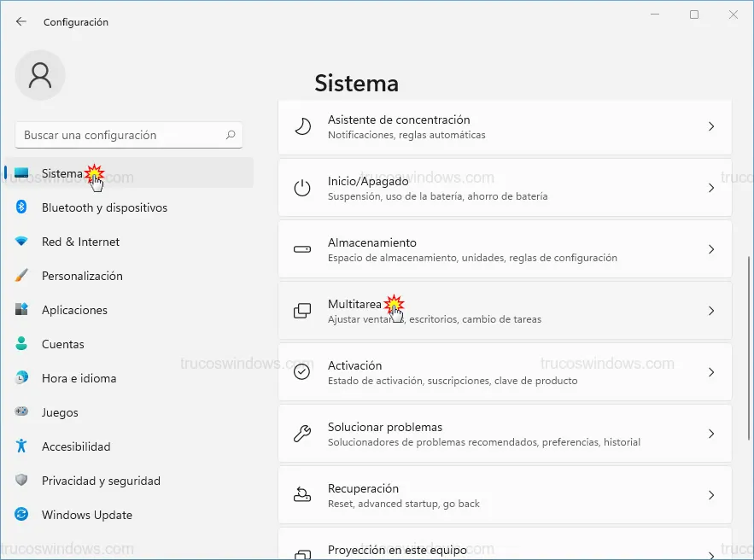Click the Juegos controller icon
754x560 pixels.
pyautogui.click(x=21, y=412)
